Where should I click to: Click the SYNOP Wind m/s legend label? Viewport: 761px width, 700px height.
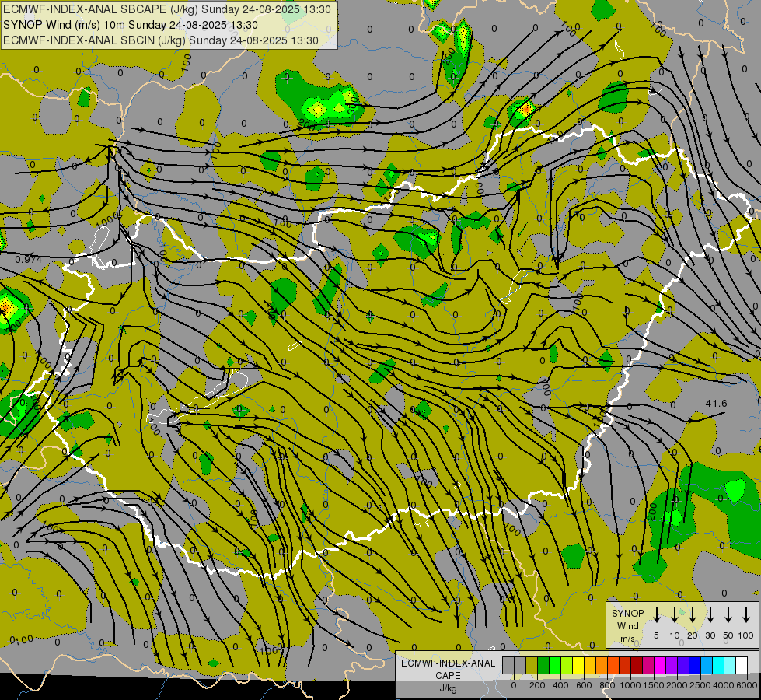point(628,625)
